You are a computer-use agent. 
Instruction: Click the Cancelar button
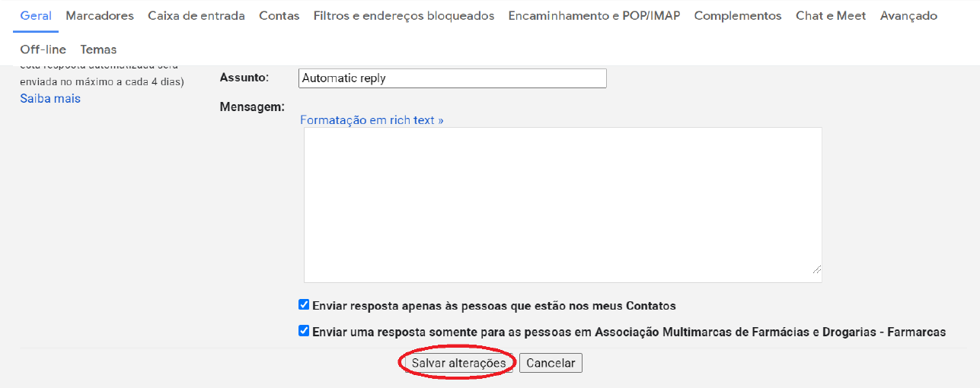click(x=551, y=364)
